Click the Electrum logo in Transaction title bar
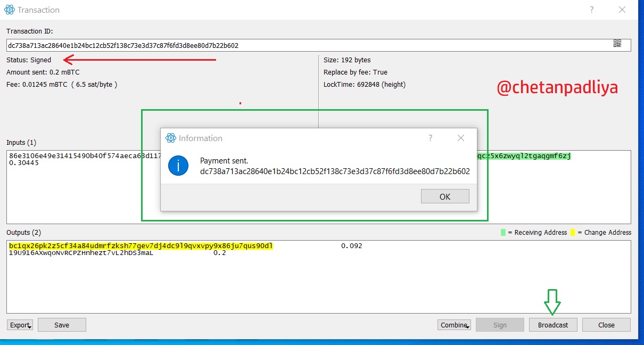This screenshot has height=345, width=644. pos(9,10)
